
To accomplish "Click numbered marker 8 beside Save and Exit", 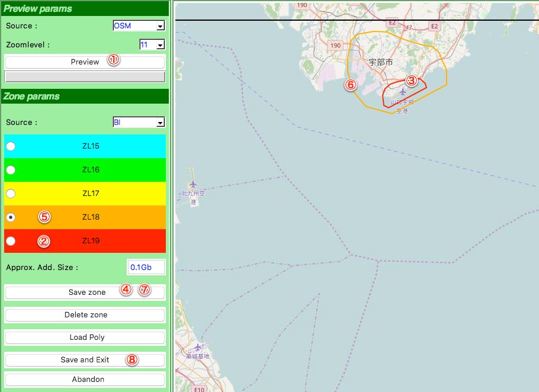I will click(x=132, y=359).
